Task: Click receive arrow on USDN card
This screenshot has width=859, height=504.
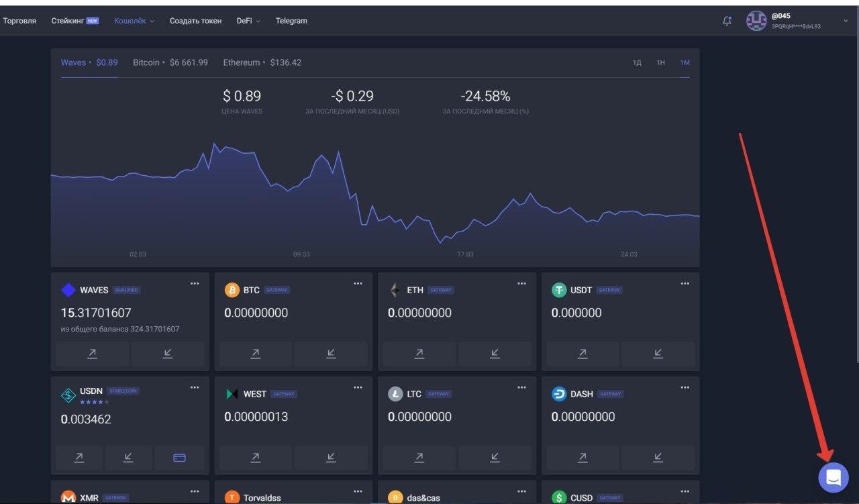Action: 128,458
